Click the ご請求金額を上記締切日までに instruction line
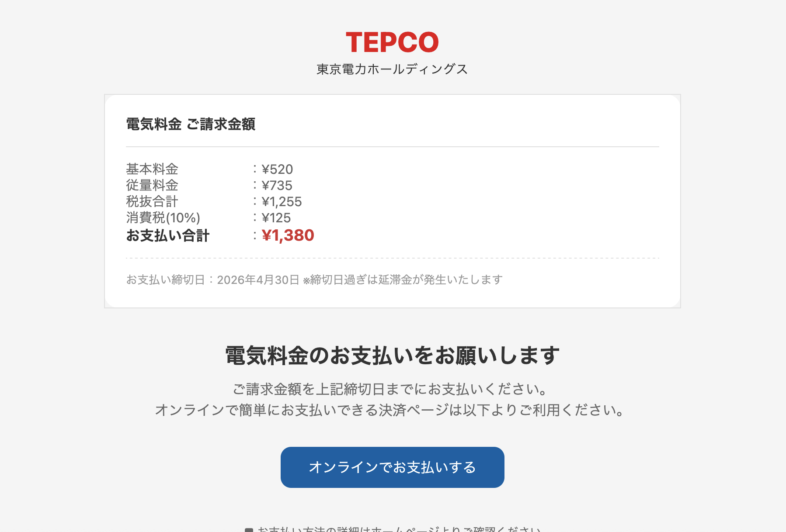The height and width of the screenshot is (532, 786). pos(390,389)
